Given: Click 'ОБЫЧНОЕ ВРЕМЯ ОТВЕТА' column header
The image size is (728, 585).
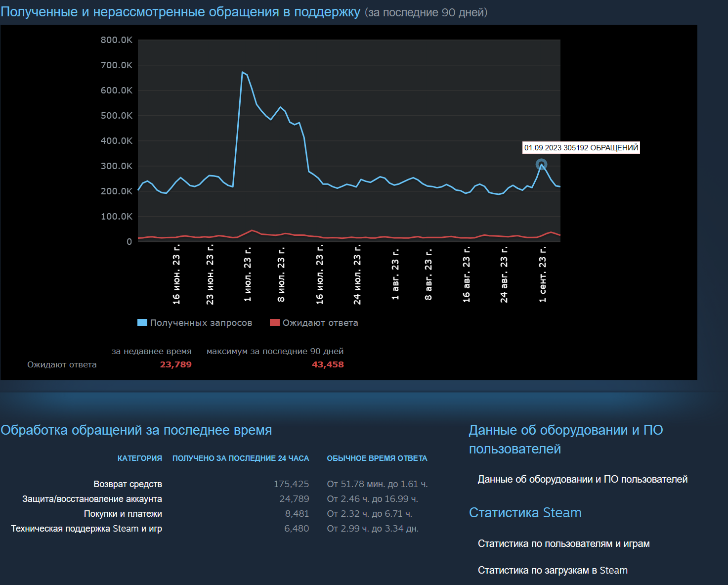Looking at the screenshot, I should [x=377, y=458].
